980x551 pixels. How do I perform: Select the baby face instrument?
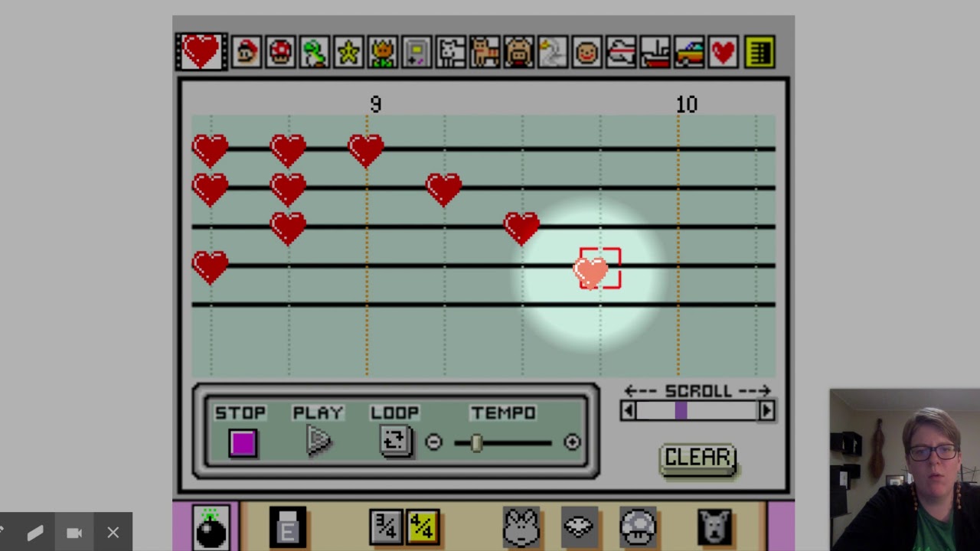(x=587, y=53)
